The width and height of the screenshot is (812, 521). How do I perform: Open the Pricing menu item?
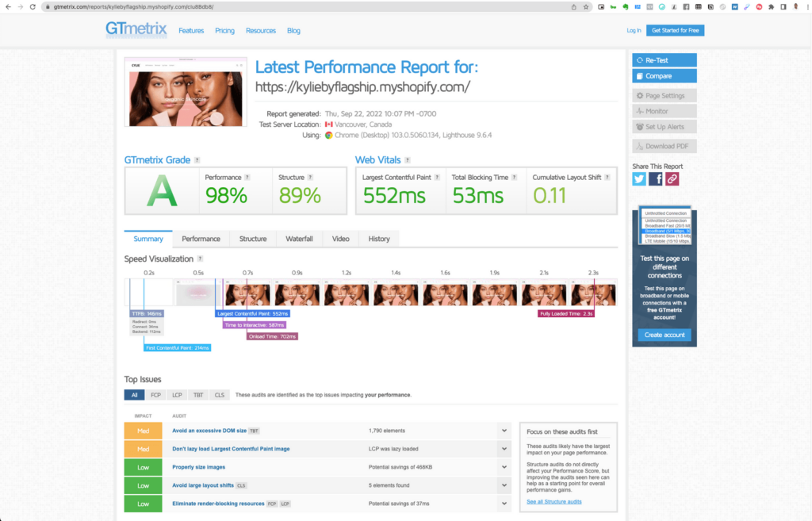[224, 31]
